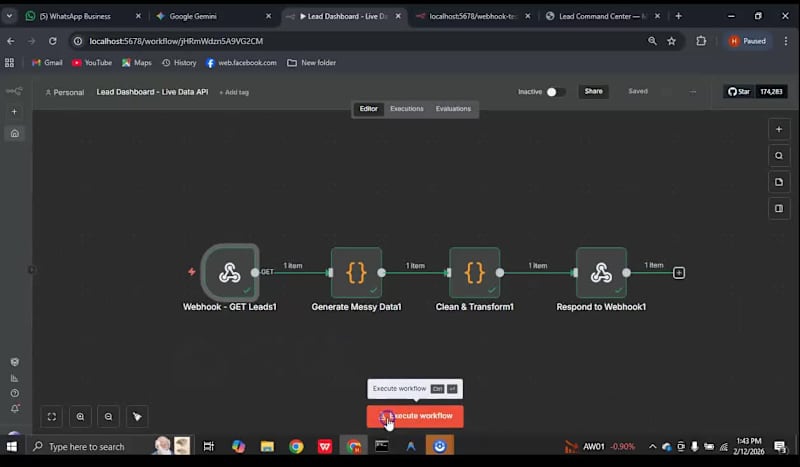Switch to the localhost:5678/webhook-test browser tab
800x467 pixels.
473,16
